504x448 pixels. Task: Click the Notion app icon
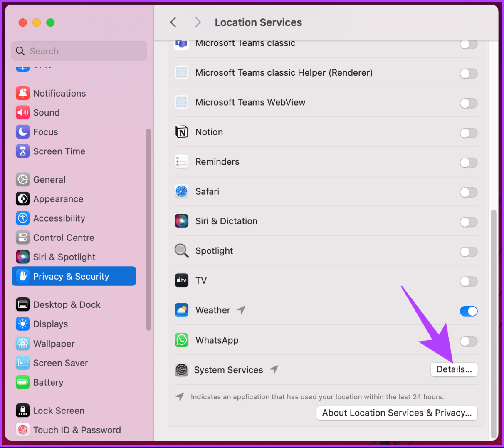pyautogui.click(x=182, y=132)
